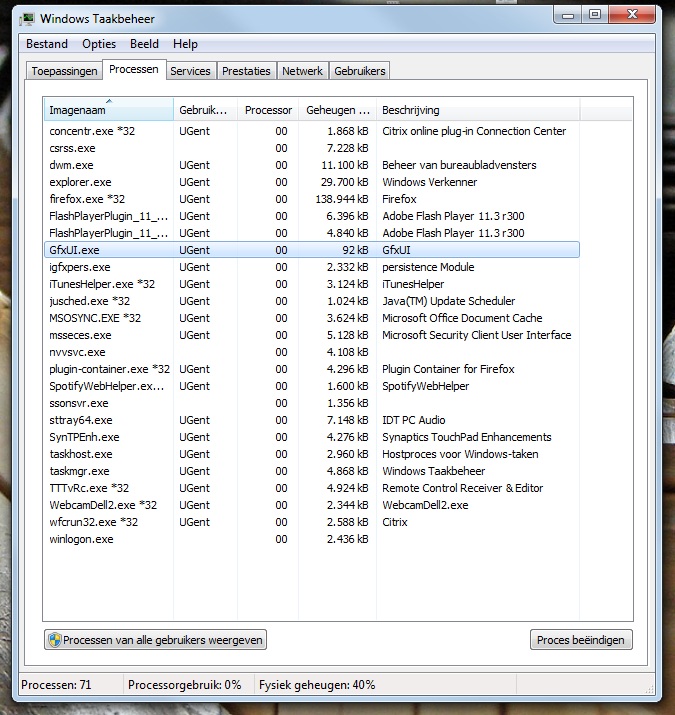Switch to the Toepassingen tab
The height and width of the screenshot is (715, 675).
(x=64, y=71)
